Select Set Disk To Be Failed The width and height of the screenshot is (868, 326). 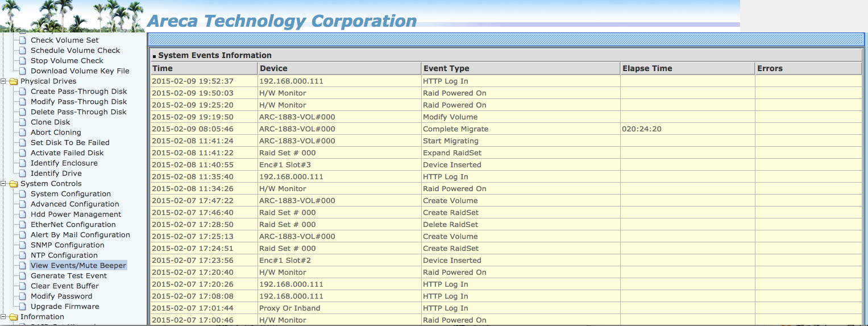(70, 143)
